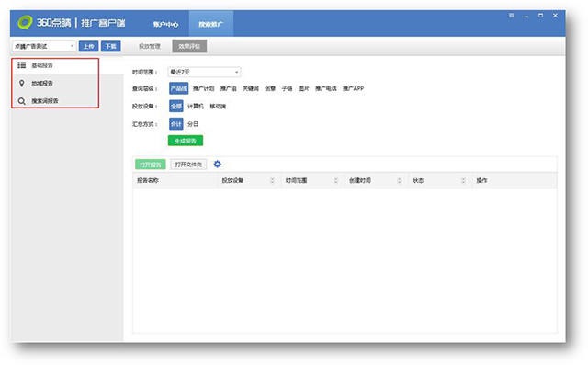Image resolution: width=588 pixels, height=365 pixels.
Task: Select 推广计划 query level
Action: point(204,88)
